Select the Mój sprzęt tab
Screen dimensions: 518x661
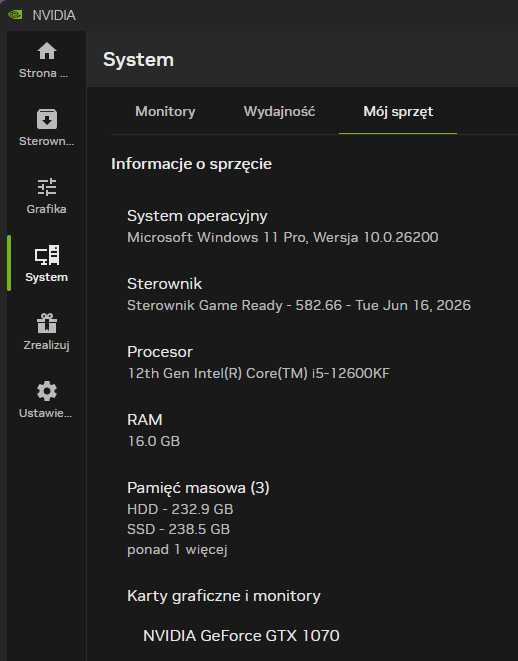(398, 112)
